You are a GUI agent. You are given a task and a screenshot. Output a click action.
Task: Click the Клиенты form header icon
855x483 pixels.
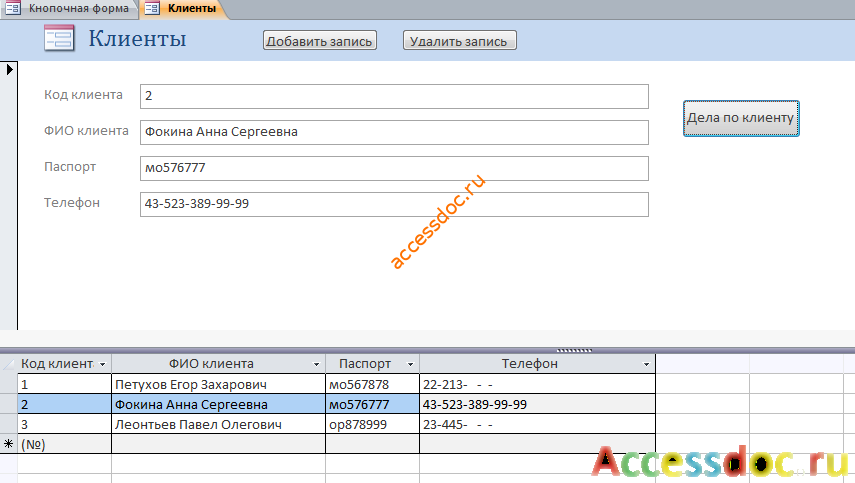coord(59,38)
